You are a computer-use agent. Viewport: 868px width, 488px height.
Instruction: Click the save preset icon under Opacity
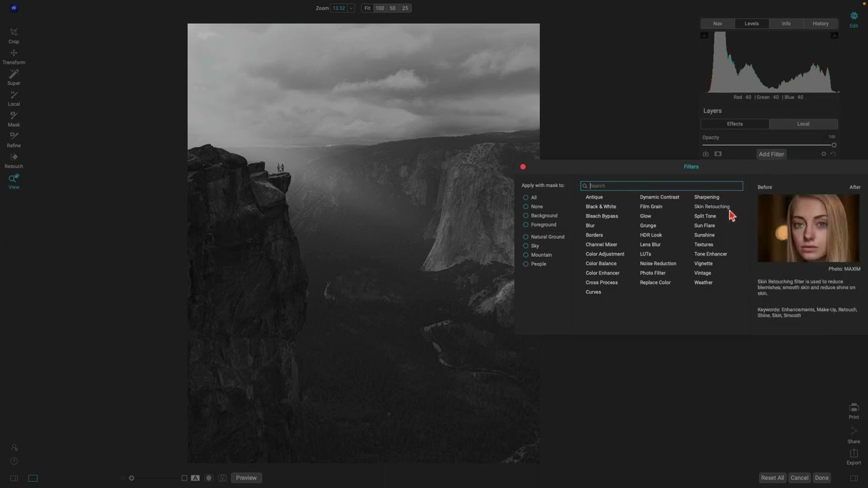click(x=706, y=154)
